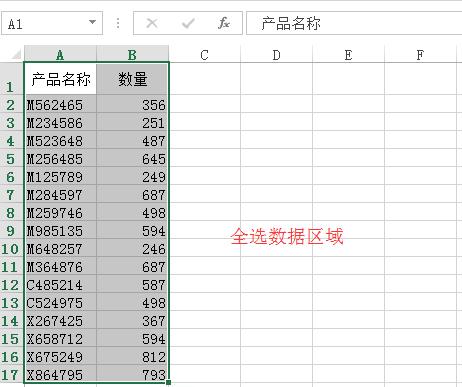
Task: Select row 15 header
Action: (12, 338)
